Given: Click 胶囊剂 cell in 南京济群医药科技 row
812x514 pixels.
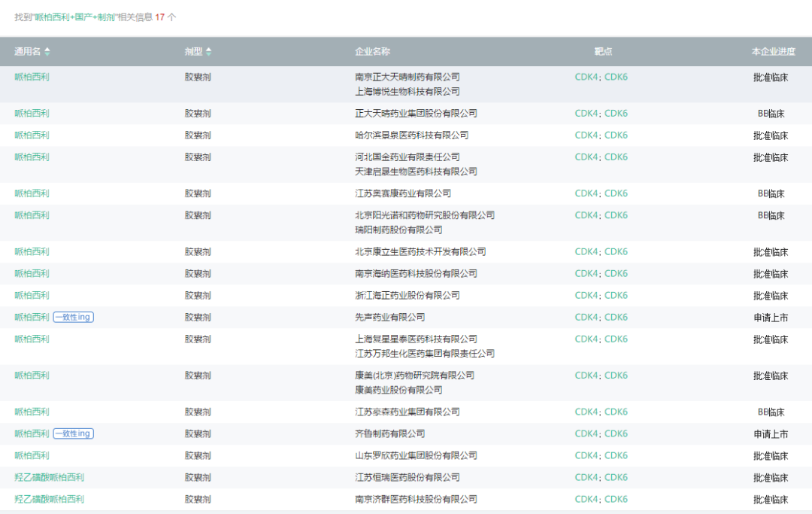Looking at the screenshot, I should click(x=198, y=499).
